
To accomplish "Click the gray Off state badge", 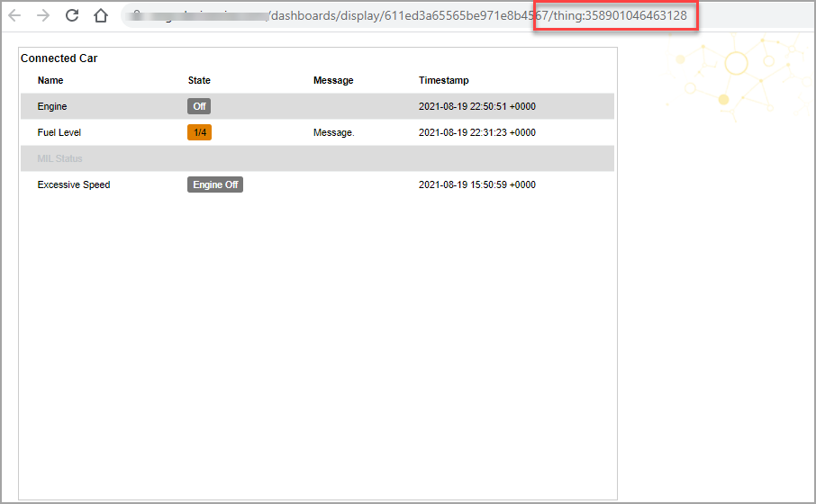I will [199, 106].
